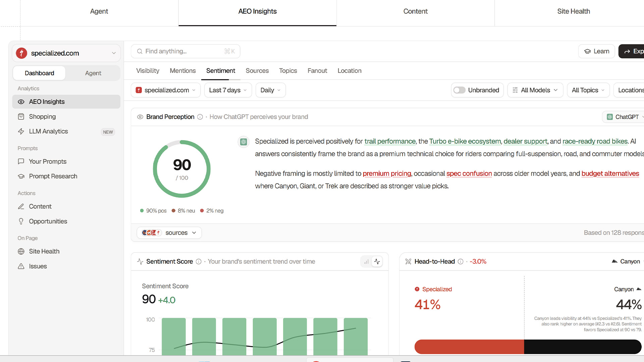Click the Brand Perception eye icon

[x=140, y=117]
